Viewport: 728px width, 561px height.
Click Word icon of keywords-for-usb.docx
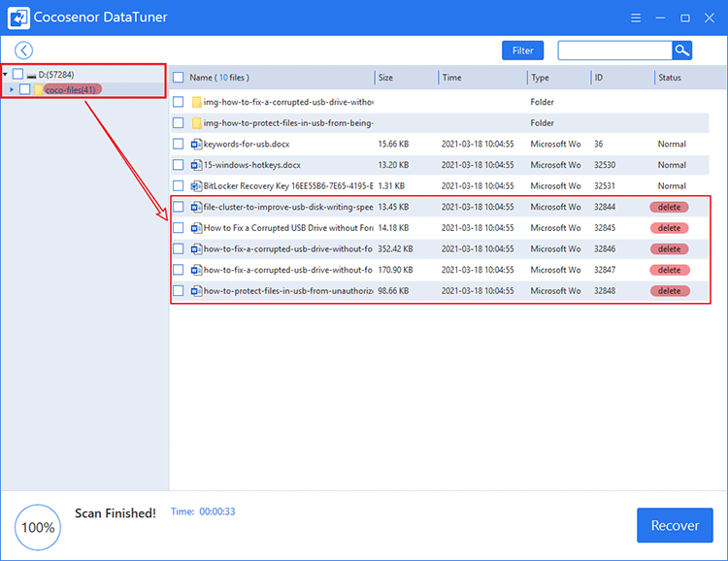point(196,144)
